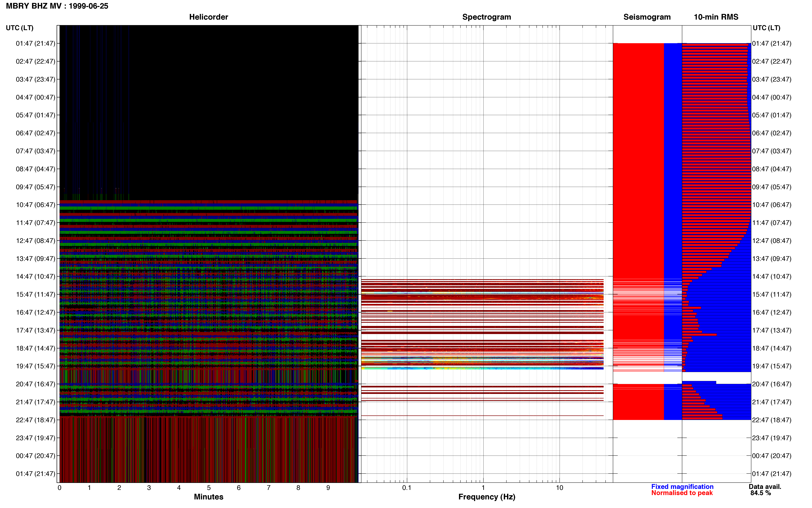
Task: Click minute tick 9 on helicorder axis
Action: coord(328,487)
